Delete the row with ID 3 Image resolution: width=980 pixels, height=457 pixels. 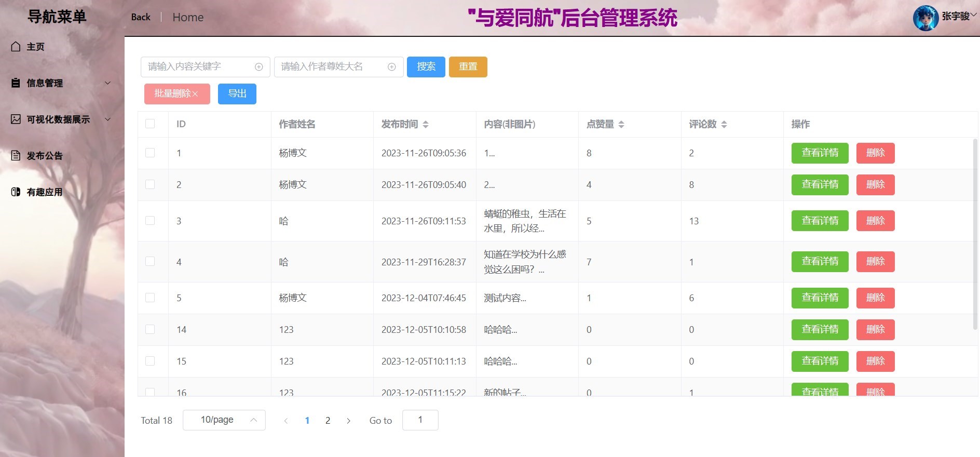tap(876, 221)
